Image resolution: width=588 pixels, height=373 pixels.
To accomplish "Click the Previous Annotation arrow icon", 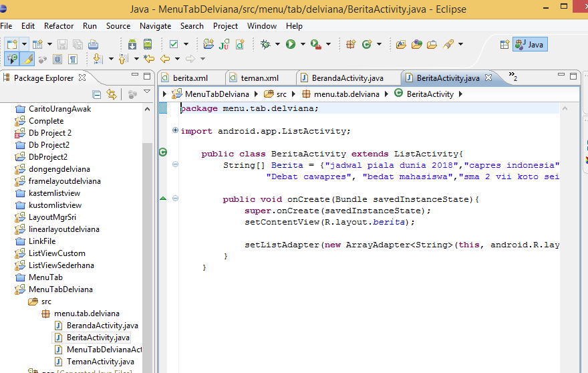I will tap(123, 59).
